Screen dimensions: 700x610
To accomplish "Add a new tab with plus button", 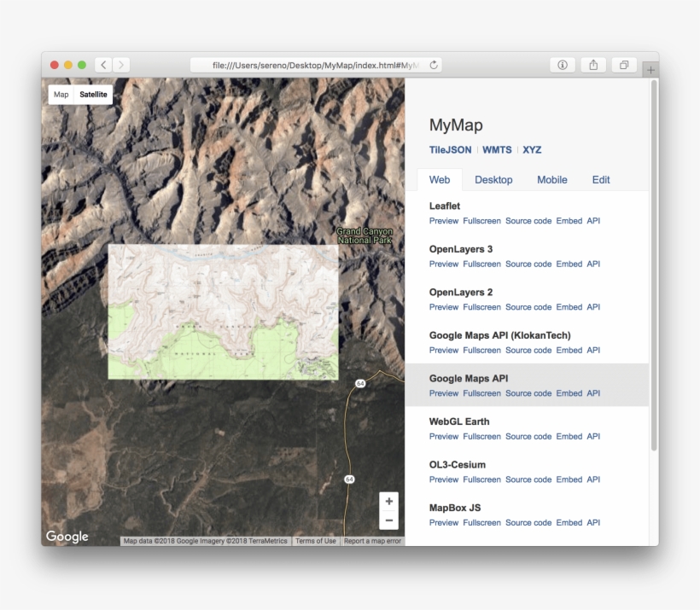I will pyautogui.click(x=650, y=70).
